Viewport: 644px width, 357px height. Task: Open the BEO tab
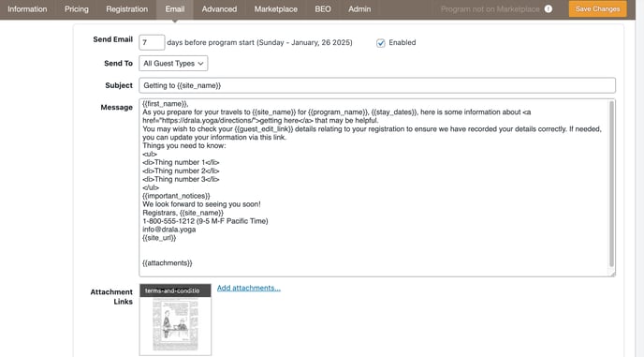pos(323,9)
